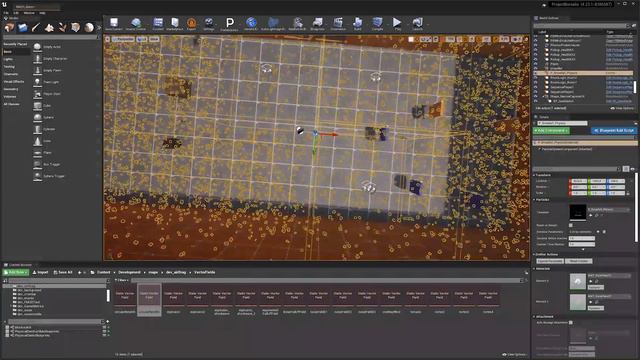Toggle the Reset on Detach checkbox
Screen dimensions: 640x360
pos(571,225)
